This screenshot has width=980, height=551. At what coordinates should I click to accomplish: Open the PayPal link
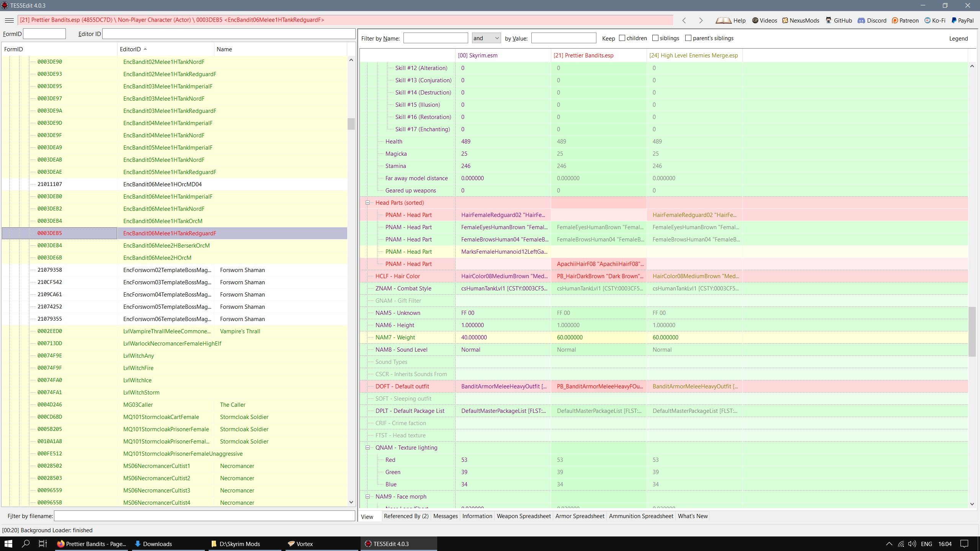point(962,21)
